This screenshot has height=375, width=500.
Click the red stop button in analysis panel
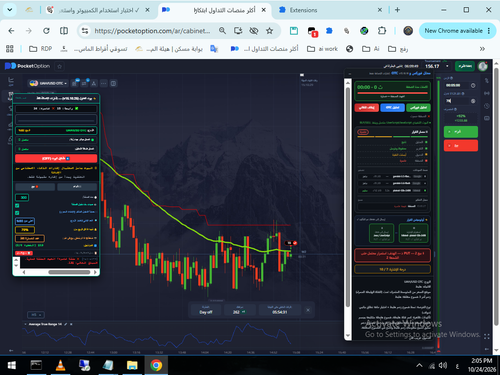pyautogui.click(x=367, y=107)
